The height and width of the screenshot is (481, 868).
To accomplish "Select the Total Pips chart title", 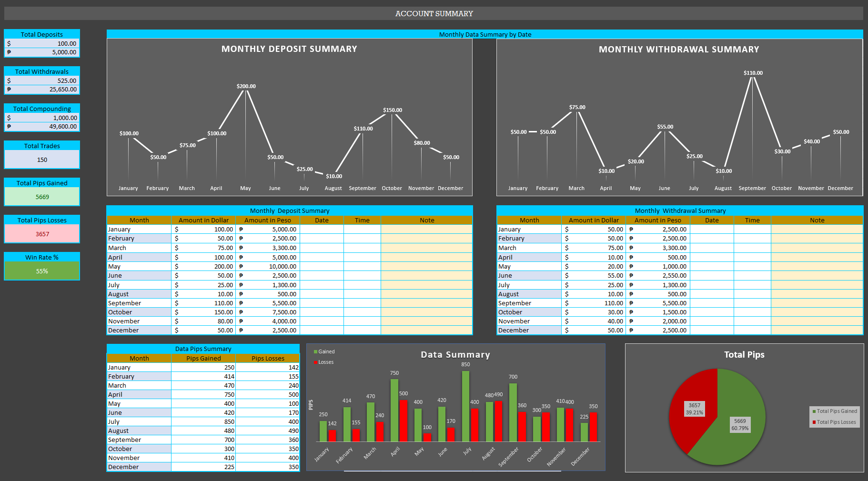I will [744, 355].
